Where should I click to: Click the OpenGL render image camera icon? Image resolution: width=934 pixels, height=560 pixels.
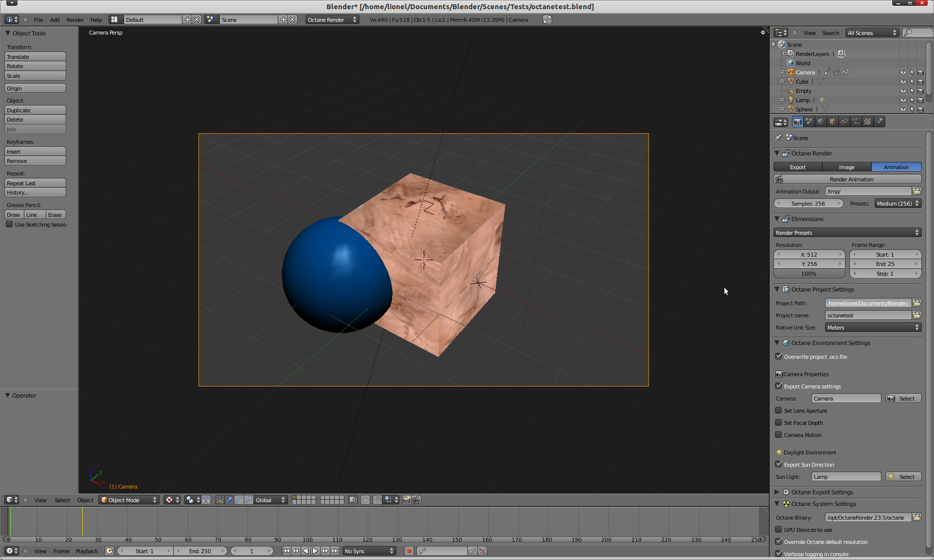406,500
